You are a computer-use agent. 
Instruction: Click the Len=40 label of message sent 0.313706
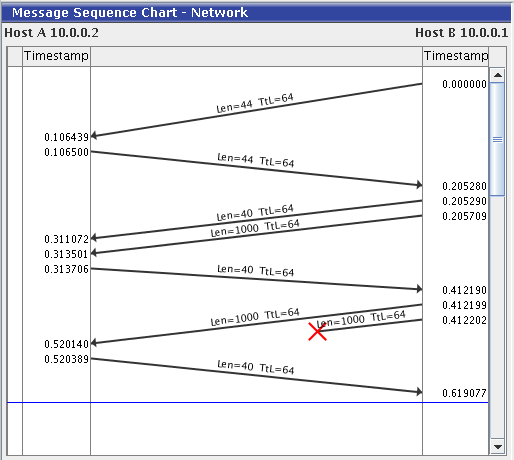256,270
